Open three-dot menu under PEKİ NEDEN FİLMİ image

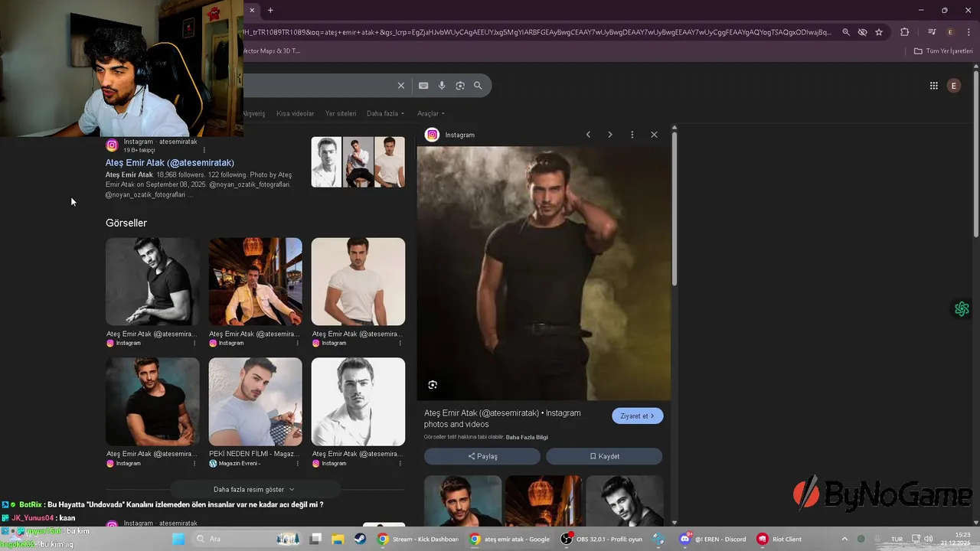[297, 463]
